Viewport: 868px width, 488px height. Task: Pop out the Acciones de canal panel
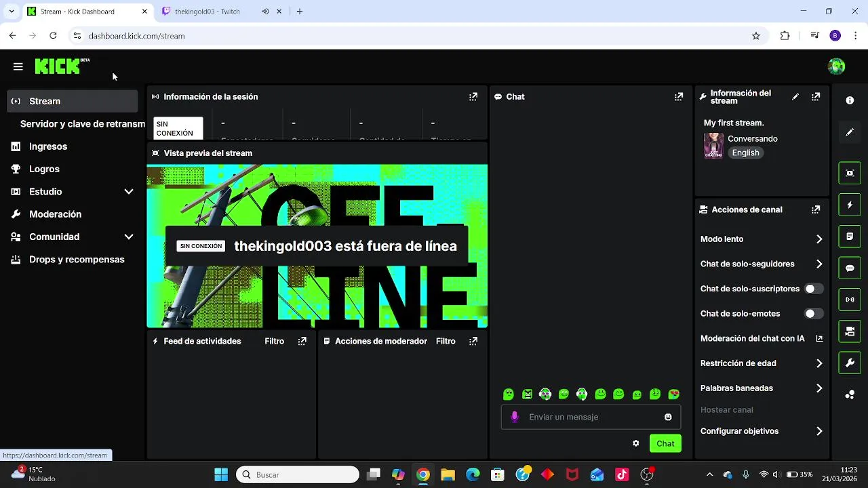[x=816, y=210]
